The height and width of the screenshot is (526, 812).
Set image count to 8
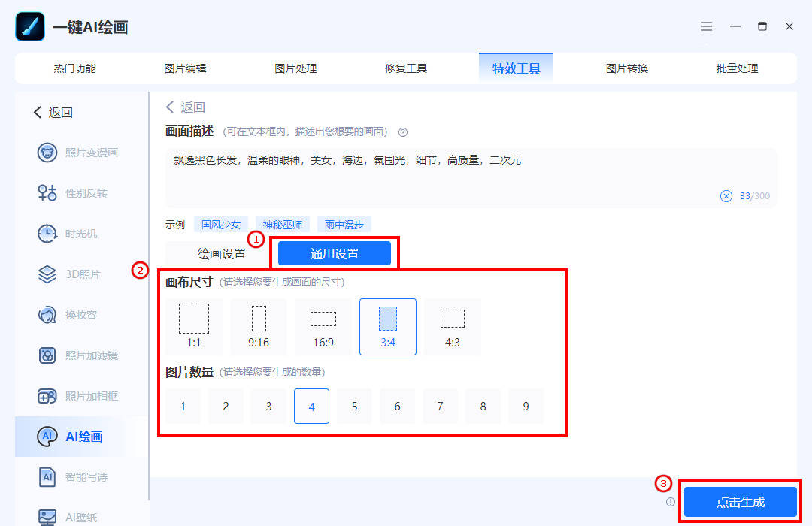coord(483,407)
